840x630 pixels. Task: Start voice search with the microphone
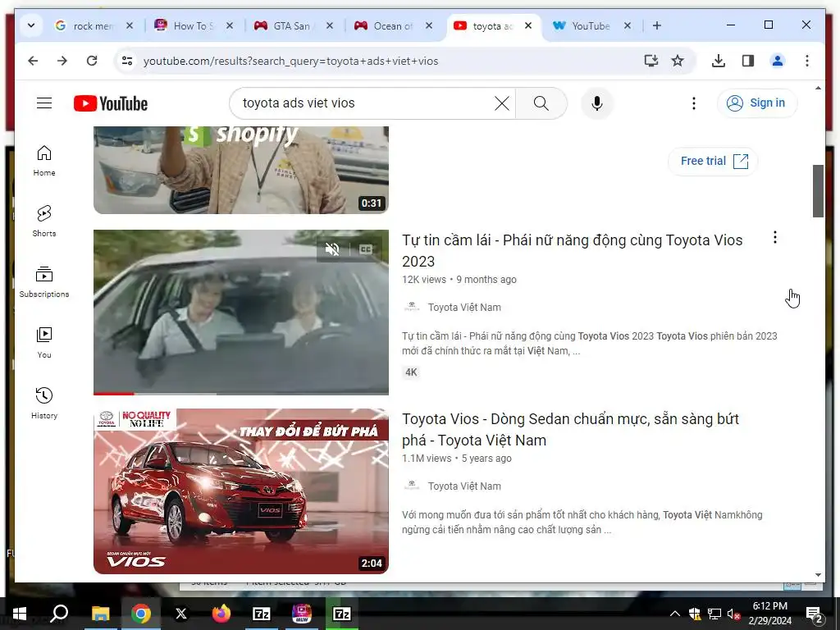tap(597, 103)
